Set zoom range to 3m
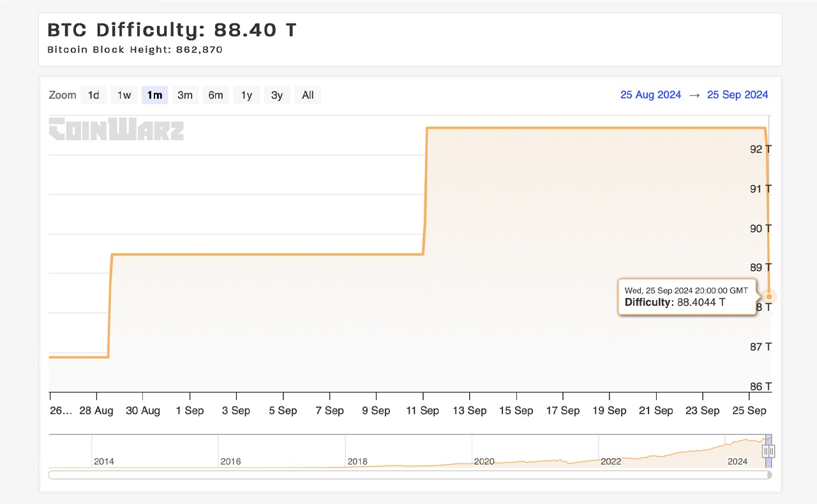Image resolution: width=817 pixels, height=504 pixels. (x=185, y=95)
